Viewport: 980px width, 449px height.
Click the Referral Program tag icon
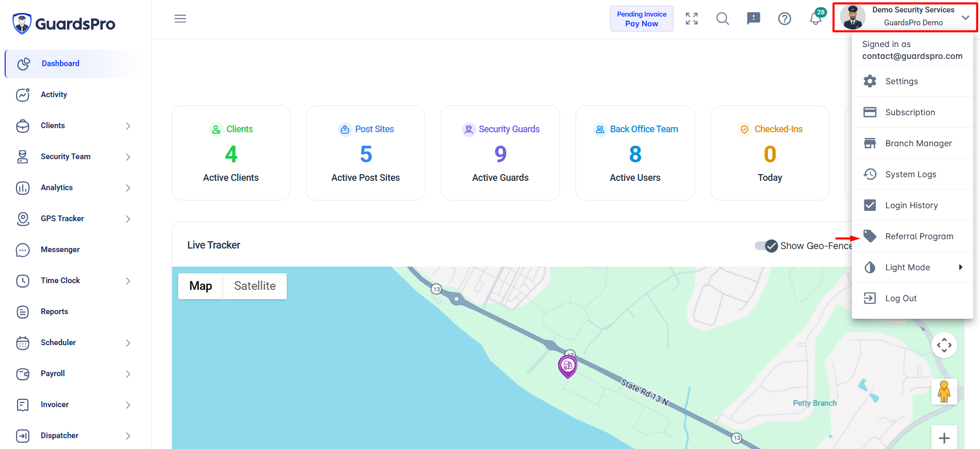point(870,236)
